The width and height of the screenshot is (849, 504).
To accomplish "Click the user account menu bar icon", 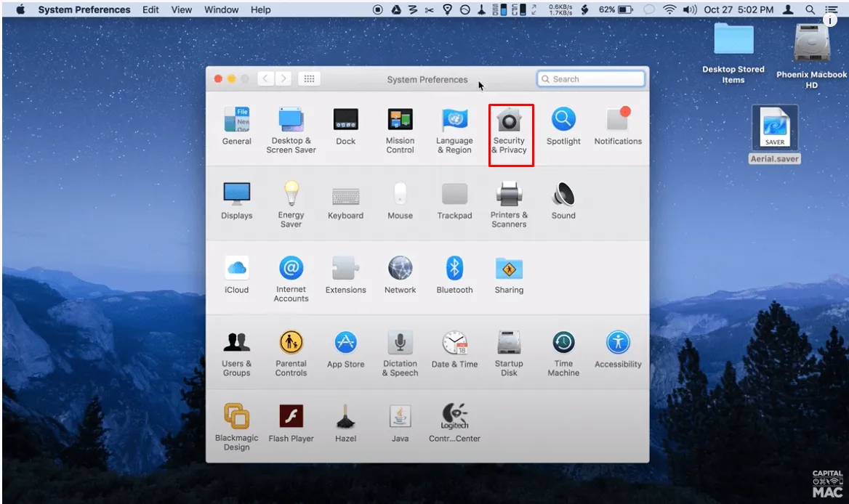I will pyautogui.click(x=789, y=9).
